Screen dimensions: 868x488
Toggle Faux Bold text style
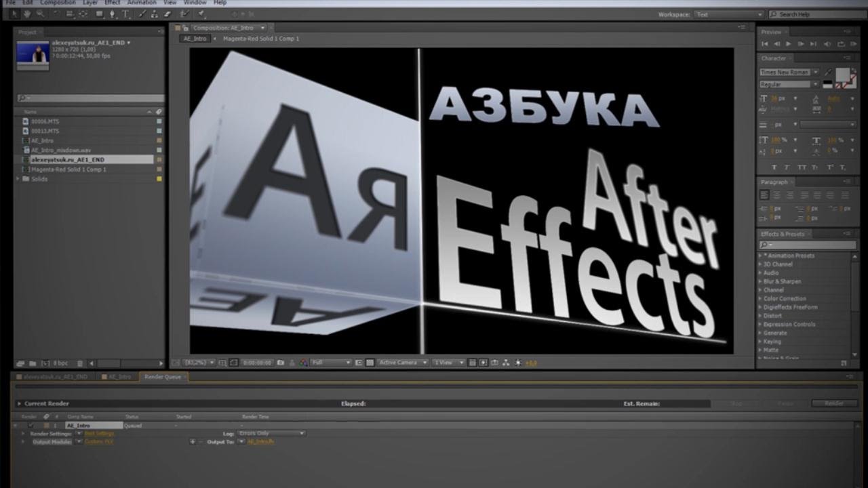776,167
